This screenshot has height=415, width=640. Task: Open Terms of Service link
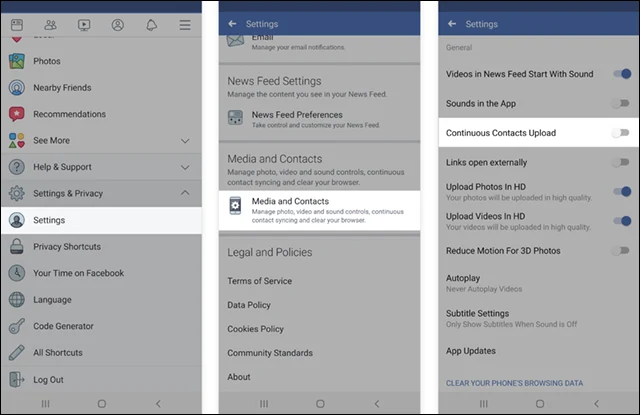tap(260, 281)
